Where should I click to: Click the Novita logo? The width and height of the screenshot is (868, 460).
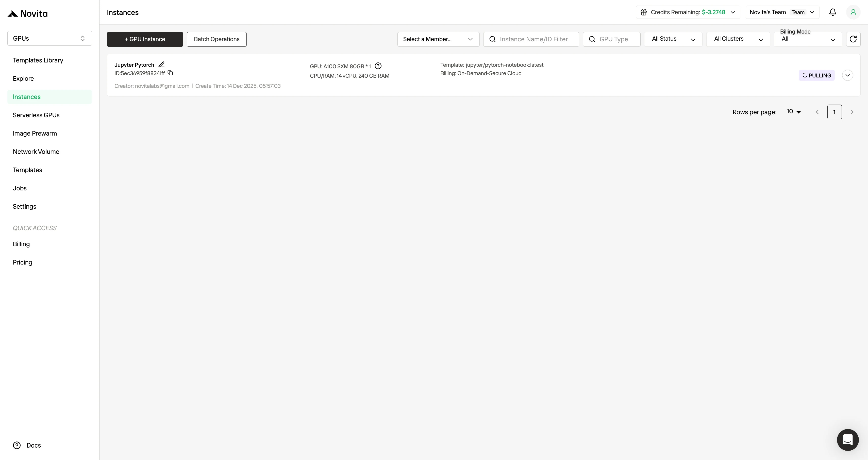[x=28, y=13]
